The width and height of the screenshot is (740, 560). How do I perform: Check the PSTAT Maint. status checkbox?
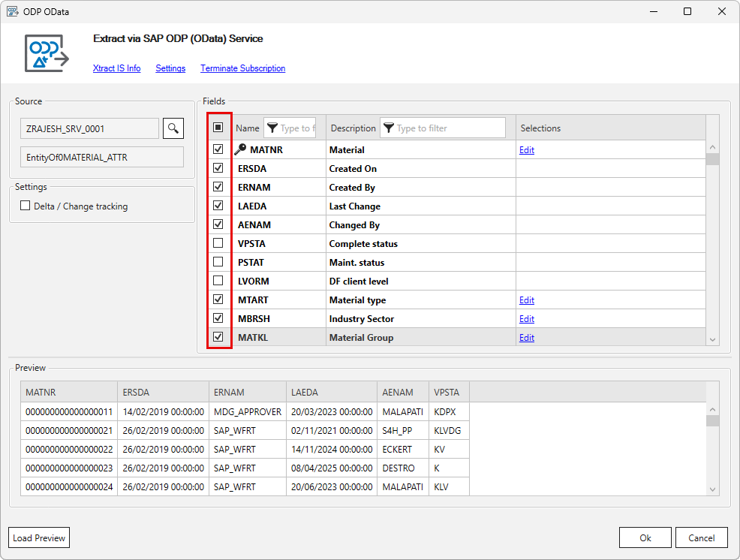[x=218, y=262]
